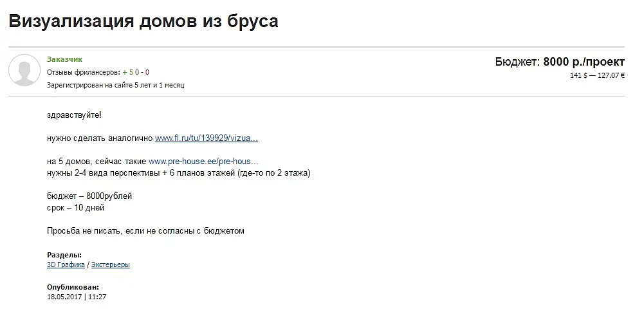Click the positive reviews count + 5
Image resolution: width=644 pixels, height=325 pixels.
click(x=128, y=72)
